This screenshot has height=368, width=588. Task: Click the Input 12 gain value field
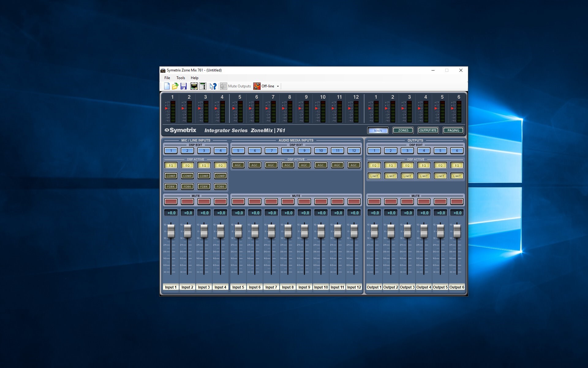coord(354,213)
